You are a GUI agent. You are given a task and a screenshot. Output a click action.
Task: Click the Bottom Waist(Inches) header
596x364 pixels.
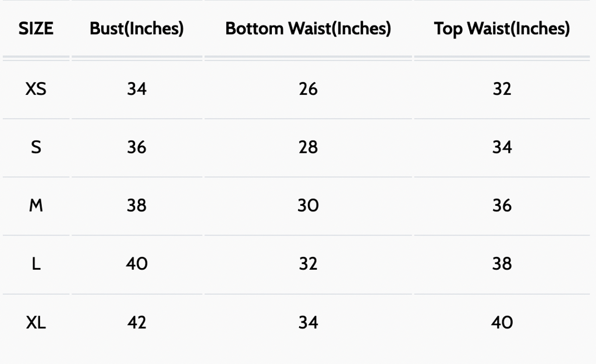(x=308, y=28)
